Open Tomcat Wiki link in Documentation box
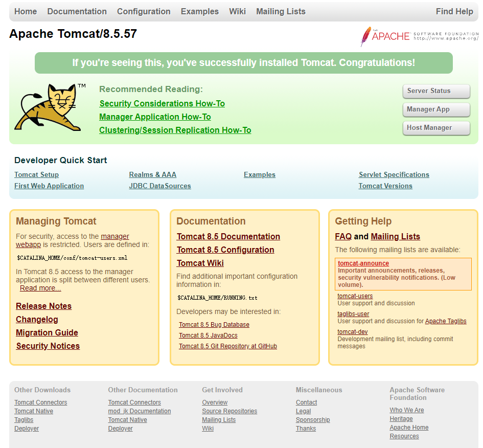Screen dimensions: 483x448 [x=200, y=263]
